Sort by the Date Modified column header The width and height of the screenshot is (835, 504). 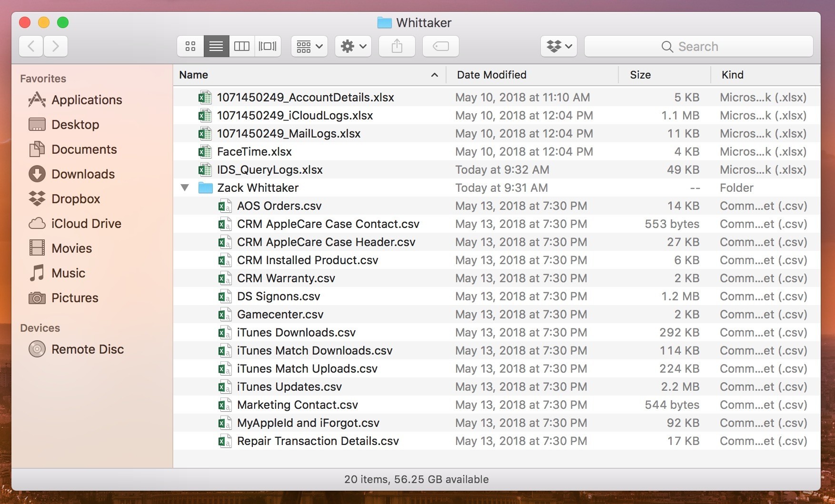click(x=532, y=75)
